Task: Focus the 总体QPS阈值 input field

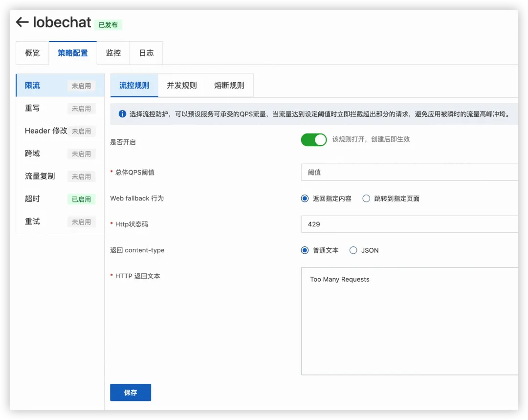Action: coord(410,173)
